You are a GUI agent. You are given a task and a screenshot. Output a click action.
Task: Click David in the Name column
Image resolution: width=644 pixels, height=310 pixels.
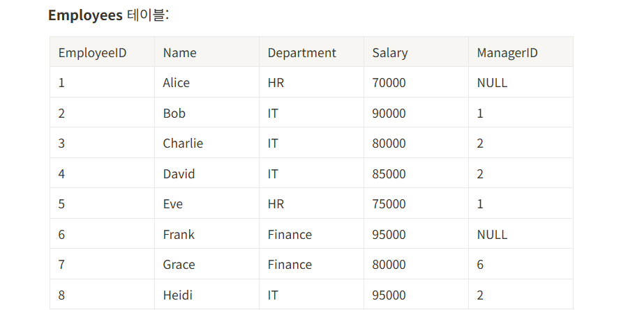click(x=179, y=174)
